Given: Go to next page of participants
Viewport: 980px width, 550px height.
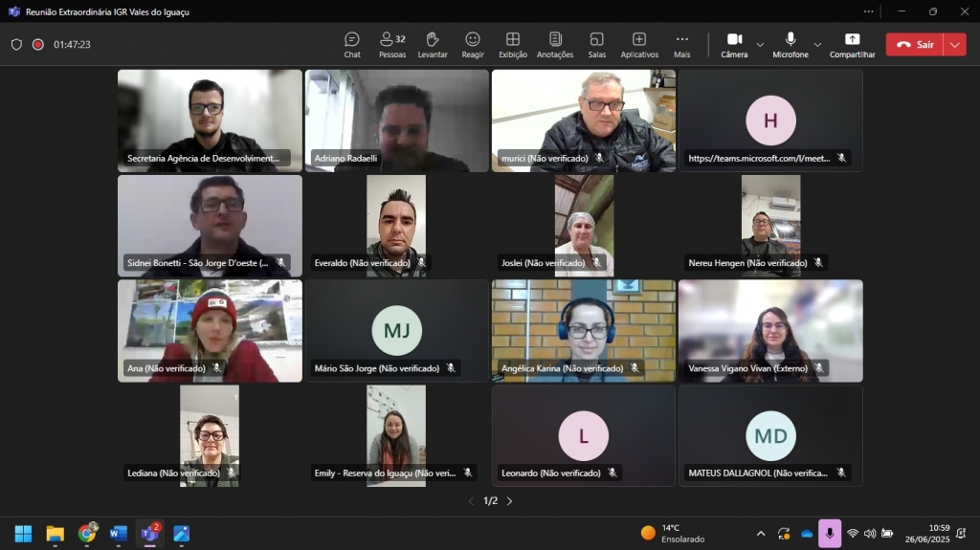Looking at the screenshot, I should click(509, 501).
